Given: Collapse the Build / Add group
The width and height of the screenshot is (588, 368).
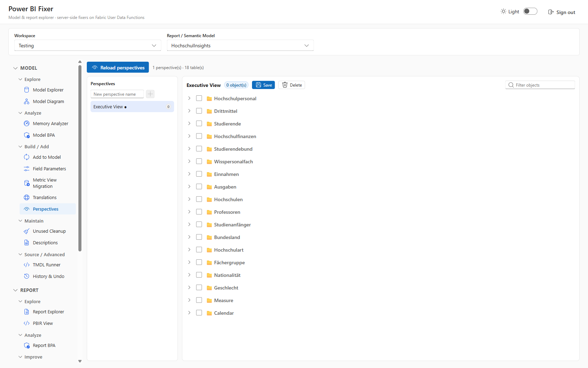Looking at the screenshot, I should [x=20, y=146].
